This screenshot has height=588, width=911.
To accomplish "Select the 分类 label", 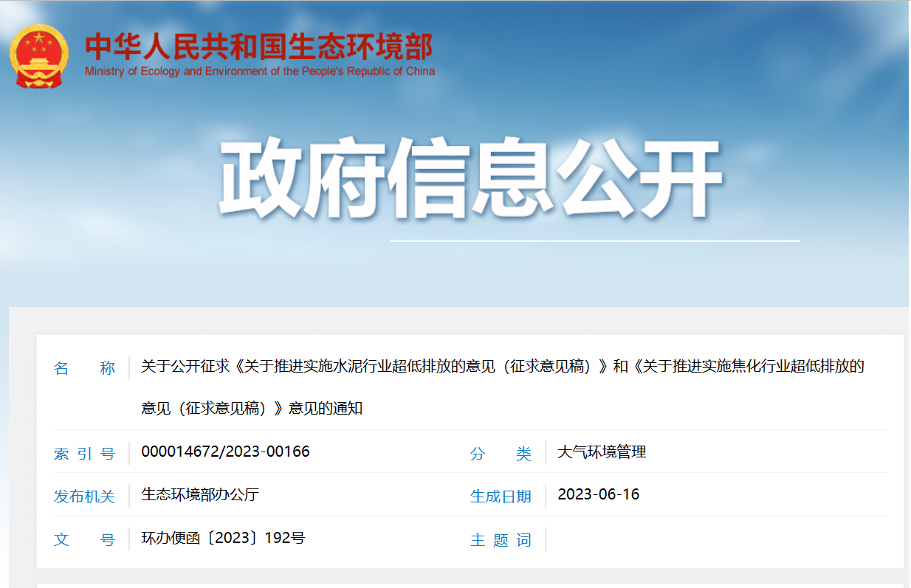I will [x=501, y=454].
